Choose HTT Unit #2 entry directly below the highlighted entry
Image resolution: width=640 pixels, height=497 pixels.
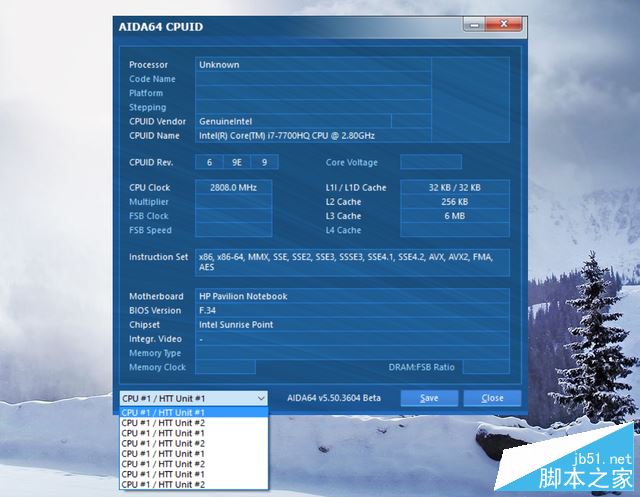(194, 423)
